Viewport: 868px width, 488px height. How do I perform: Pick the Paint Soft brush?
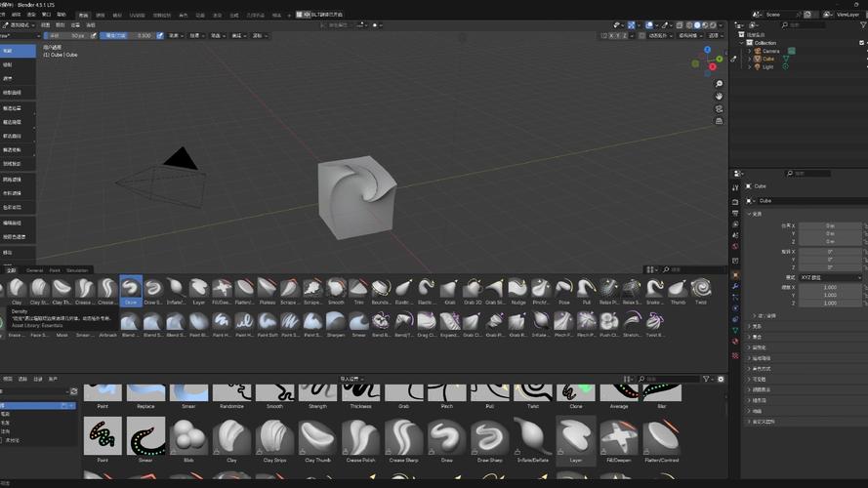tap(268, 324)
